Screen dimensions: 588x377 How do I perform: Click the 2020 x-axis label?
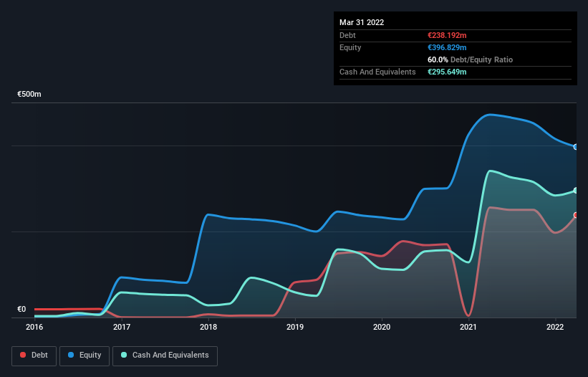point(382,327)
